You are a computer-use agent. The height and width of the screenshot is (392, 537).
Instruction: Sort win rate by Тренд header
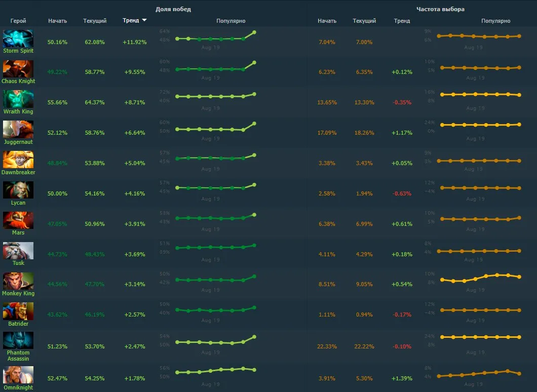[131, 21]
